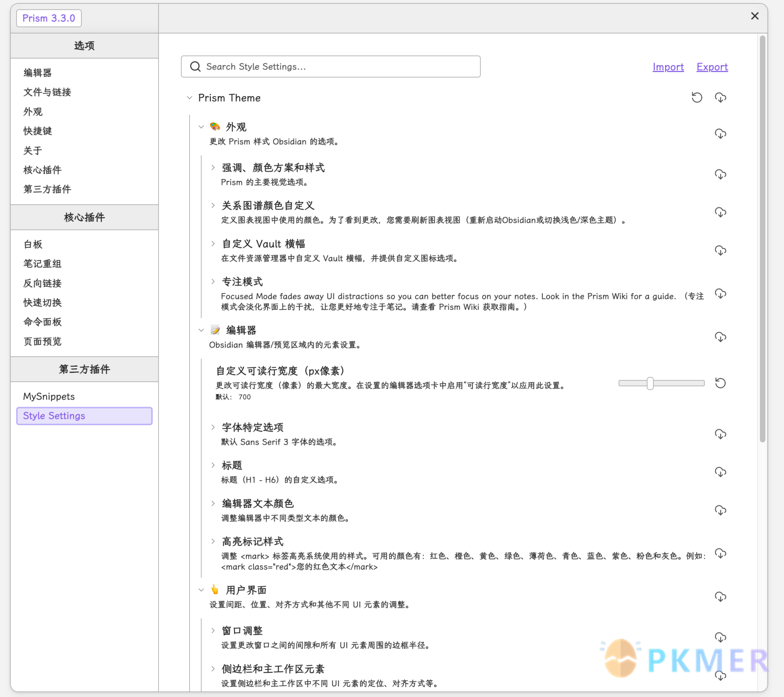Export settings icon for 外观 section
784x697 pixels.
[720, 134]
